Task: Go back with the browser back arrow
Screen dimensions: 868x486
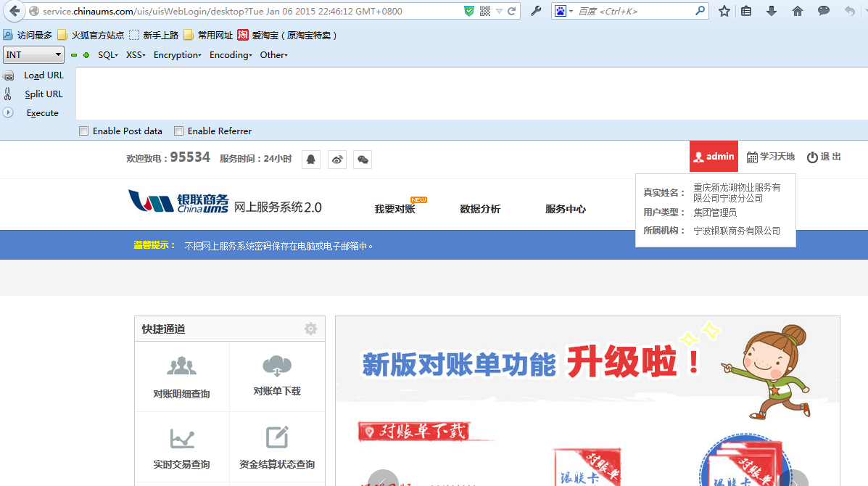Action: tap(15, 11)
